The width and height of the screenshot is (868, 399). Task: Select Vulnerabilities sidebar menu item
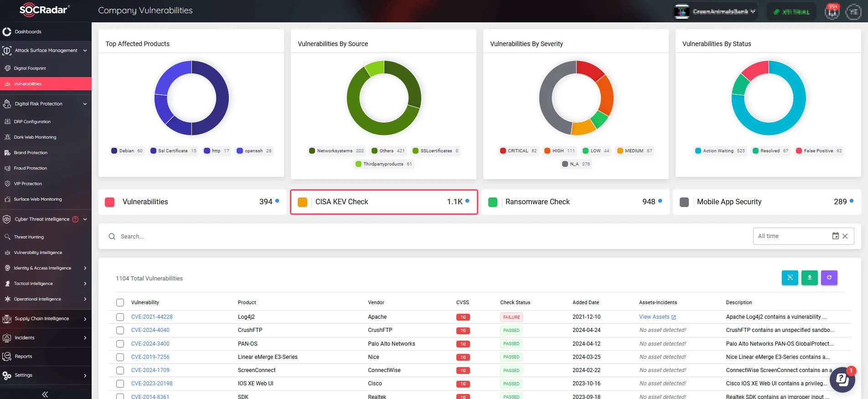46,84
